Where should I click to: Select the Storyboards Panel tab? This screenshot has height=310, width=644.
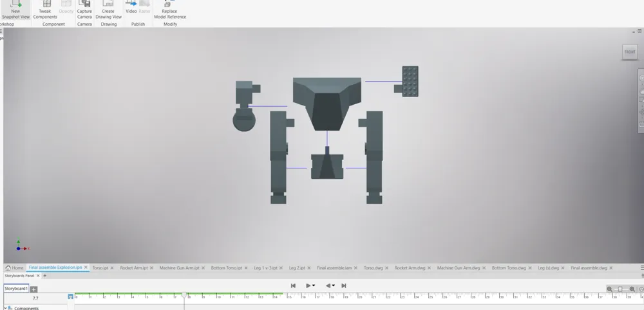tap(19, 276)
